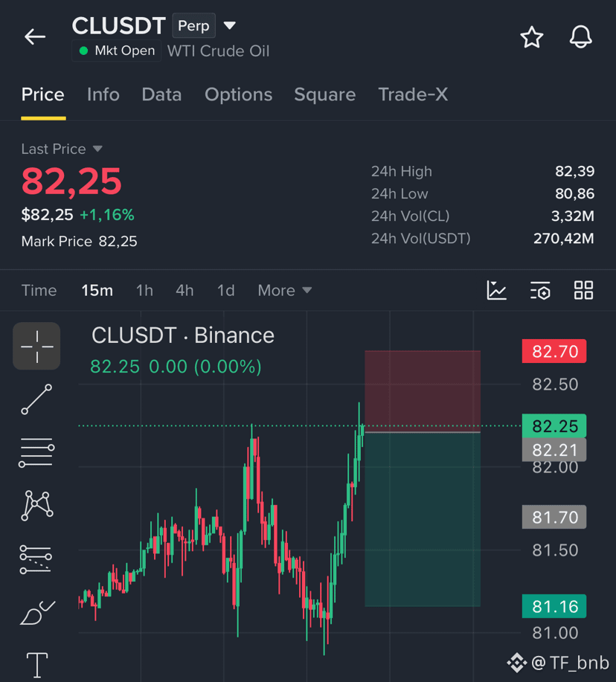Select the brush drawing tool

pos(37,612)
